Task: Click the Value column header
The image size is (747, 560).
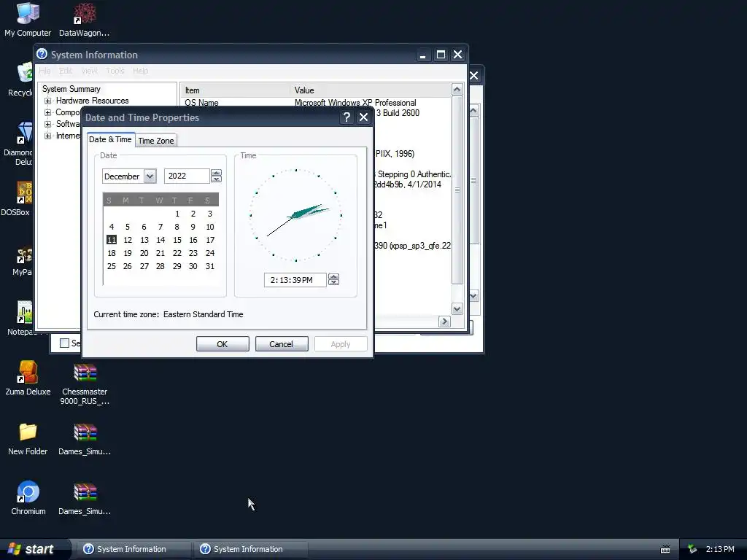Action: [370, 90]
